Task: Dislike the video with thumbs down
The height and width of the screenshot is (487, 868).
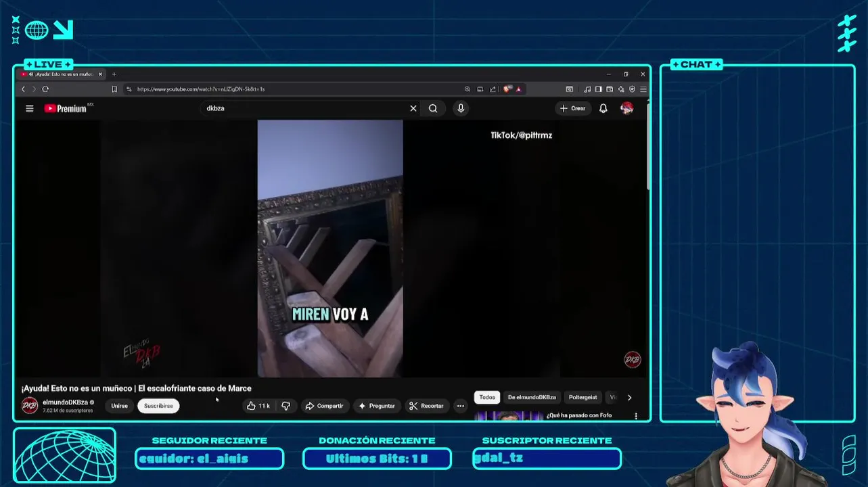Action: click(285, 406)
